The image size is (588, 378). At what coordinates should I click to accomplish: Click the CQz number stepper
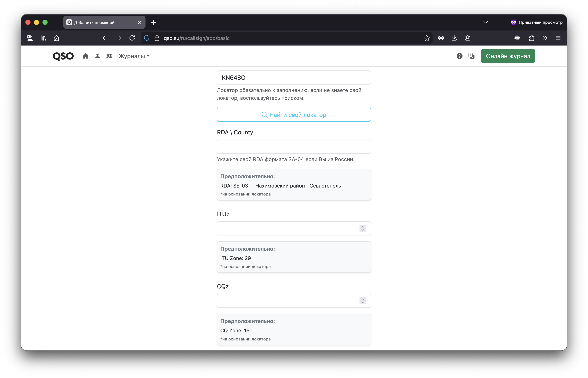(363, 301)
